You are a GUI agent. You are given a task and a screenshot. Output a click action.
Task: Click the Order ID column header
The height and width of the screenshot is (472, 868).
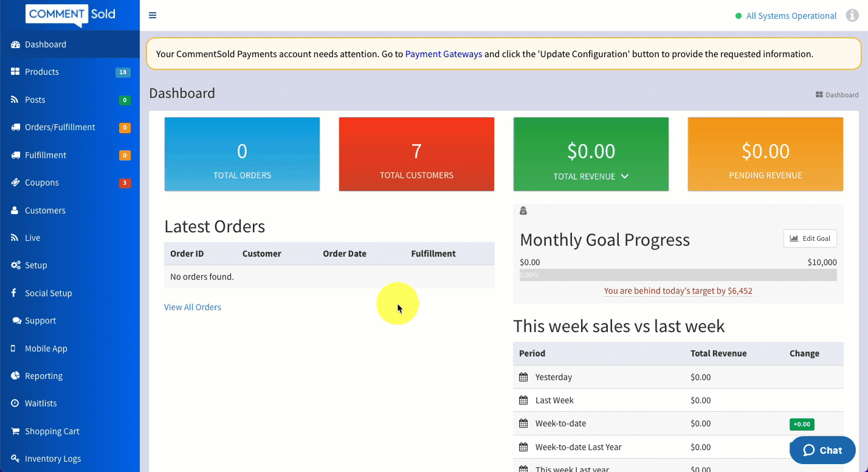(187, 254)
